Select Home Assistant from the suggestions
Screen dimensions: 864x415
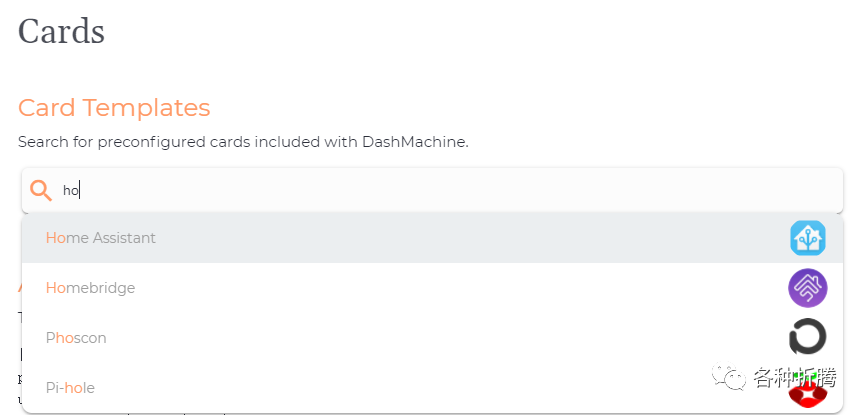101,238
